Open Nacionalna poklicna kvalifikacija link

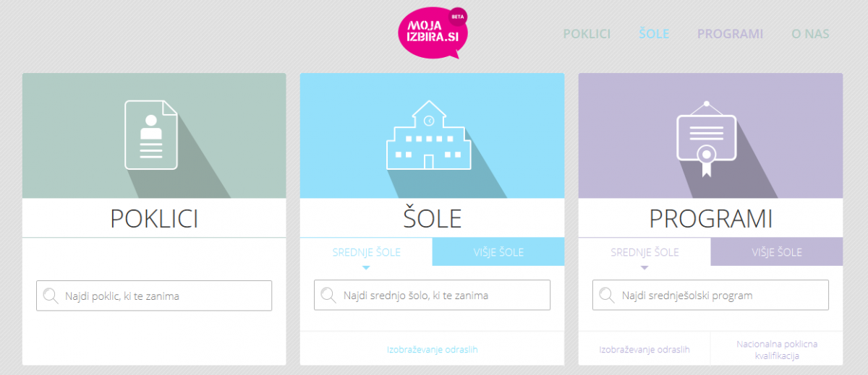[x=777, y=350]
